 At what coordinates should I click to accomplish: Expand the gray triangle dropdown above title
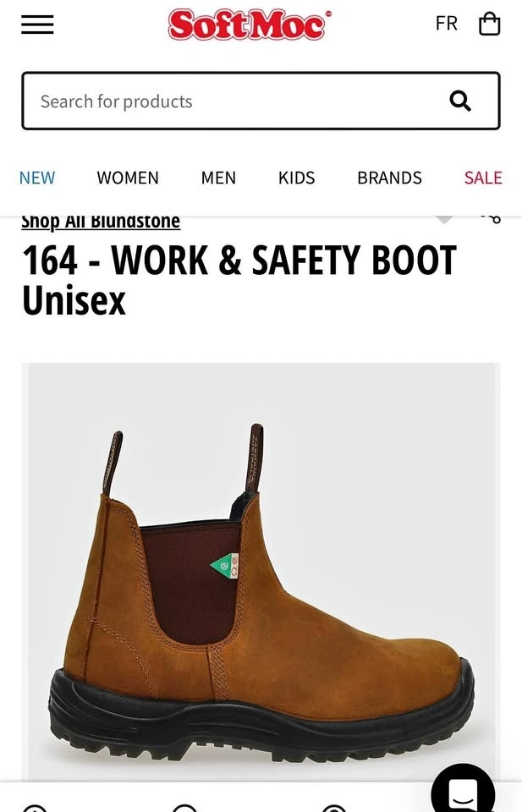[444, 220]
